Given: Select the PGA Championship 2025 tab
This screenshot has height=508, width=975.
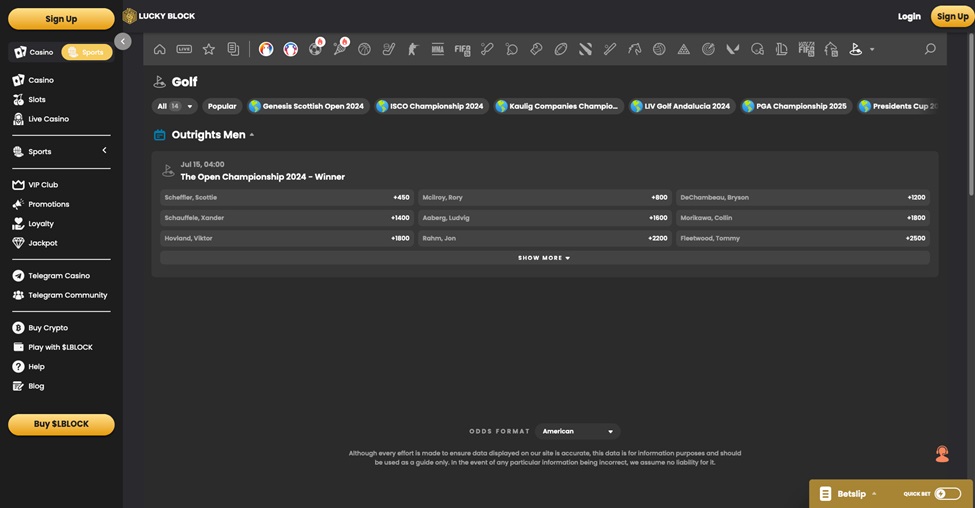Looking at the screenshot, I should [x=794, y=106].
